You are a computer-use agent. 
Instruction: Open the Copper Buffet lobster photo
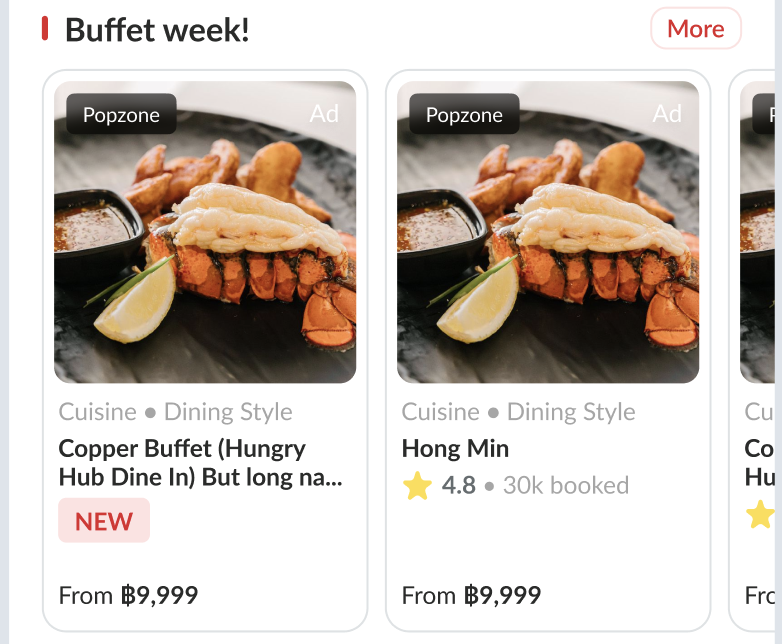(205, 250)
